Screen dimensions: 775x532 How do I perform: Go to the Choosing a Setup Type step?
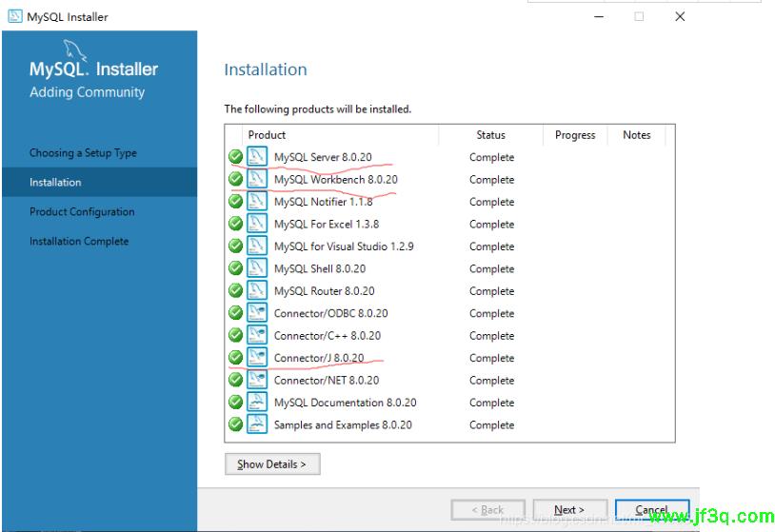pyautogui.click(x=83, y=153)
